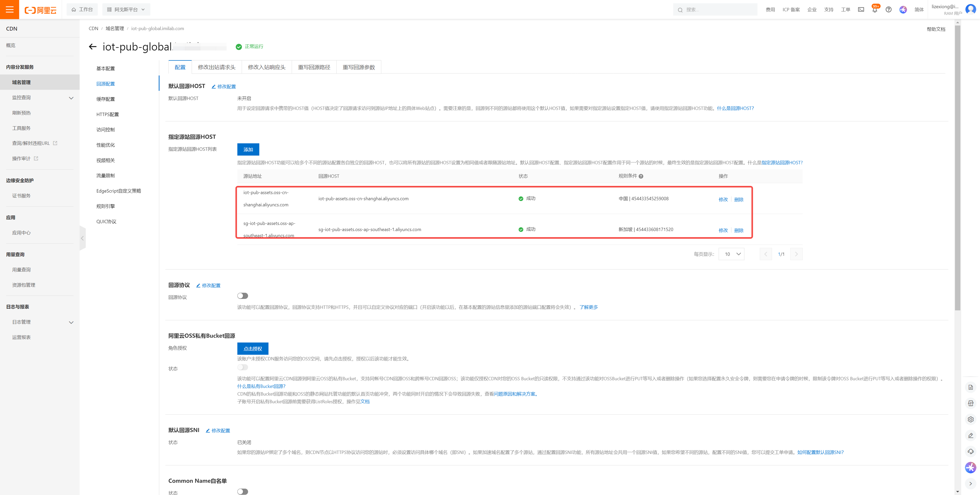Click the help question mark icon
The image size is (980, 495).
888,10
